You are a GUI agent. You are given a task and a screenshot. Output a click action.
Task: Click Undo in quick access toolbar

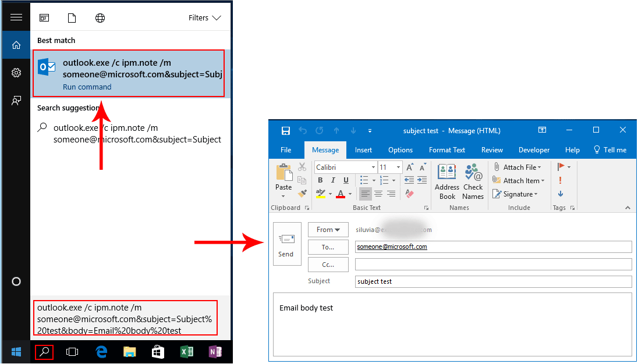pos(303,131)
